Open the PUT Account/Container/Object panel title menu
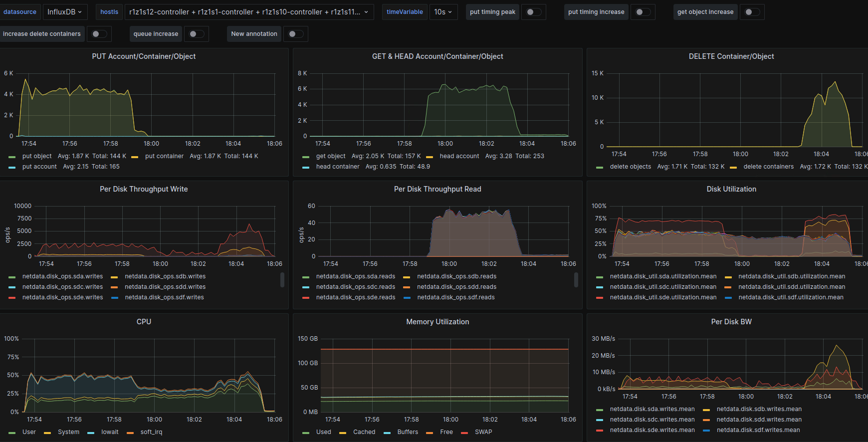This screenshot has height=442, width=868. point(144,56)
